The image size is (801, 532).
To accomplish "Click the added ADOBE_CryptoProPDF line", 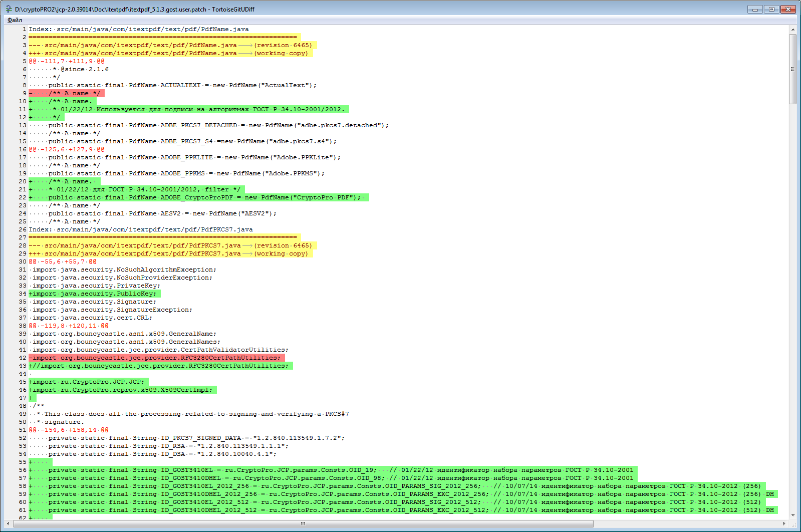I will coord(199,197).
